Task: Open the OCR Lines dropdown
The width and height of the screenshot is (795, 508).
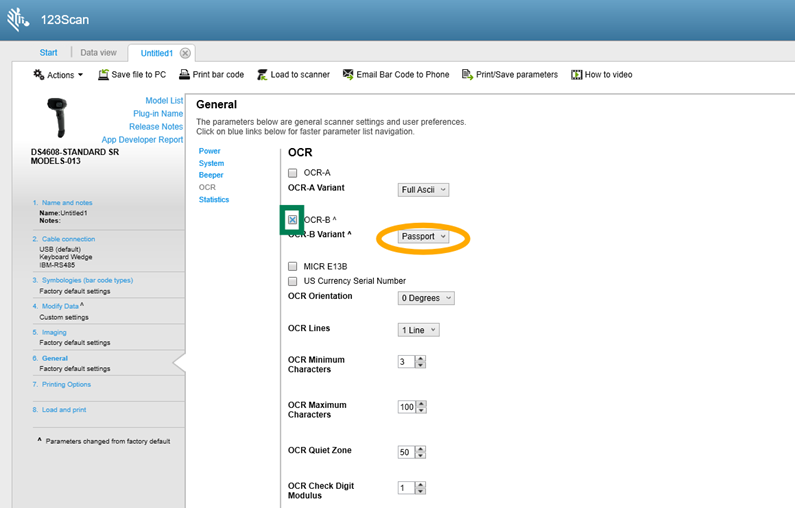Action: [x=419, y=330]
